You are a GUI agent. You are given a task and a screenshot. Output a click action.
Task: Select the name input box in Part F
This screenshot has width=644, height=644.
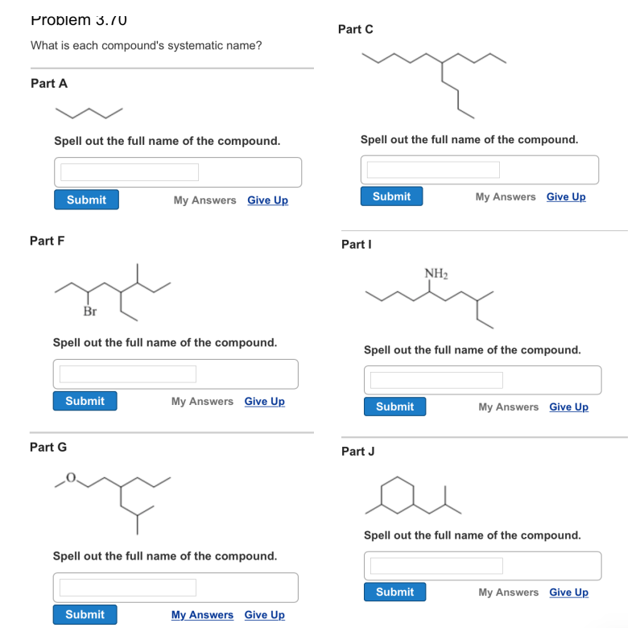pyautogui.click(x=125, y=374)
